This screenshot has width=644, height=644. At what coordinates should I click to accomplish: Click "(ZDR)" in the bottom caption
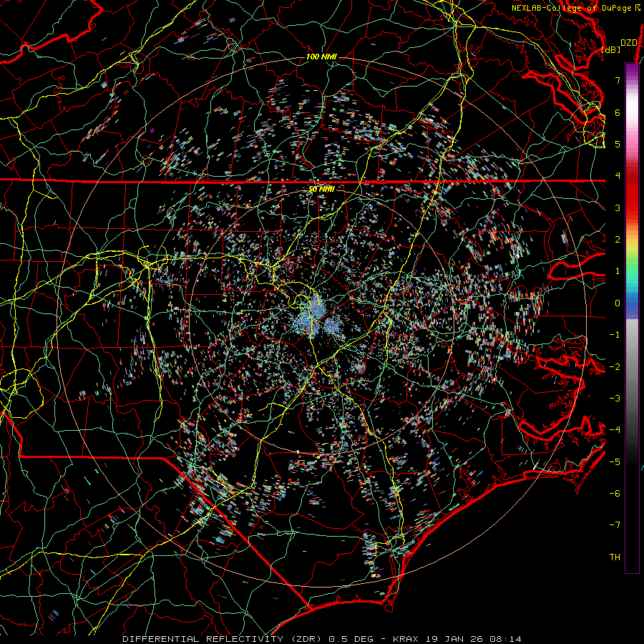[x=307, y=639]
